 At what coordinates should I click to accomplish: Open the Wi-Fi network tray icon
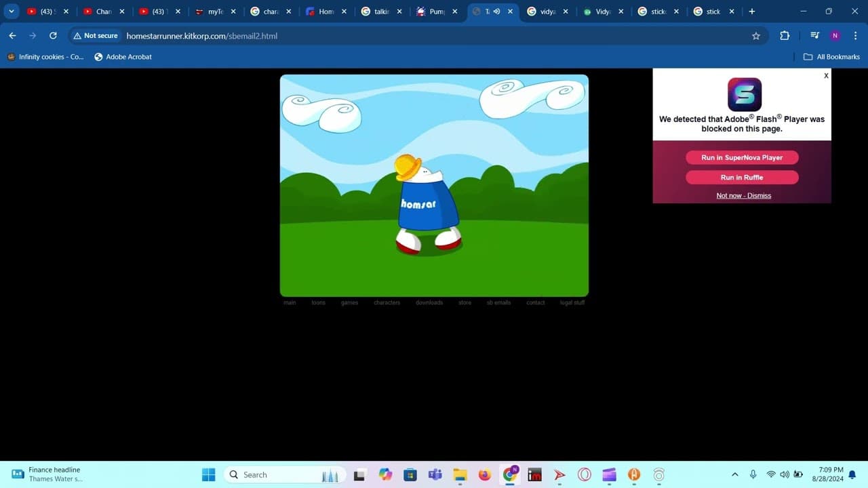770,474
